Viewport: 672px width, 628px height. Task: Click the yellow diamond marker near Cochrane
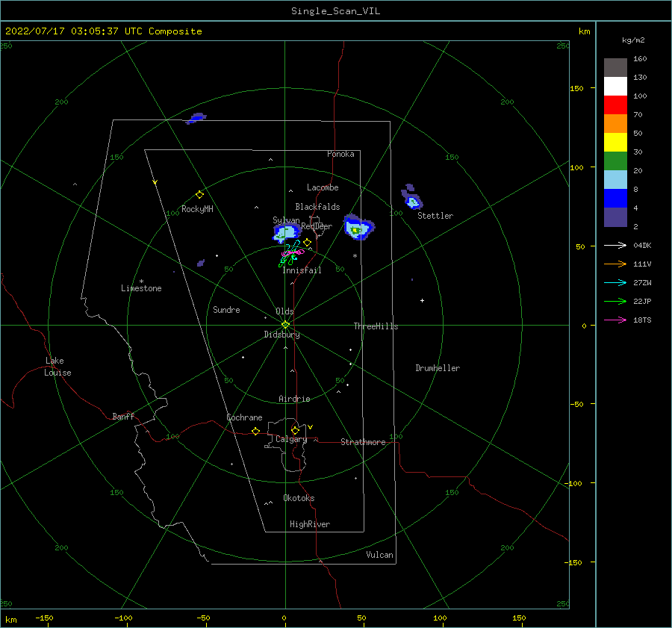(x=256, y=431)
